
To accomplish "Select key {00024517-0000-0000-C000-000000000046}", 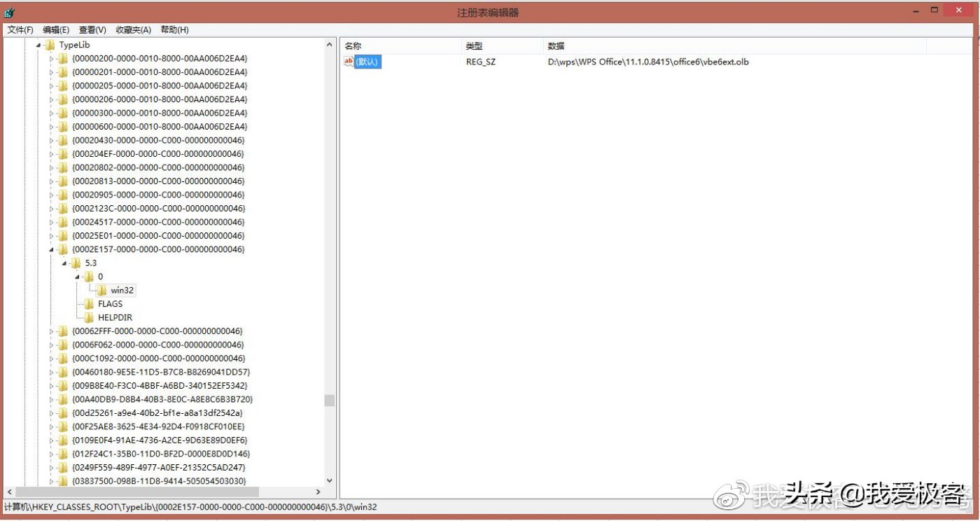I will (158, 222).
